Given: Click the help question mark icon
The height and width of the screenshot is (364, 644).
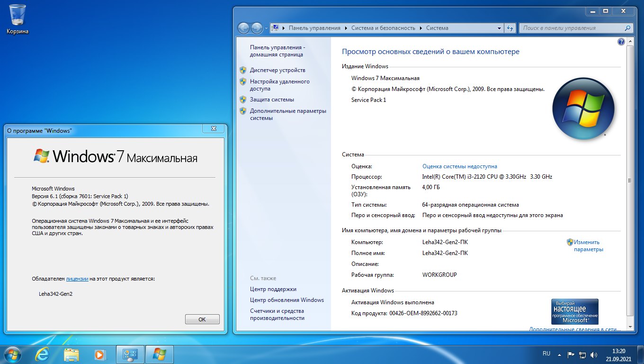Looking at the screenshot, I should (621, 42).
